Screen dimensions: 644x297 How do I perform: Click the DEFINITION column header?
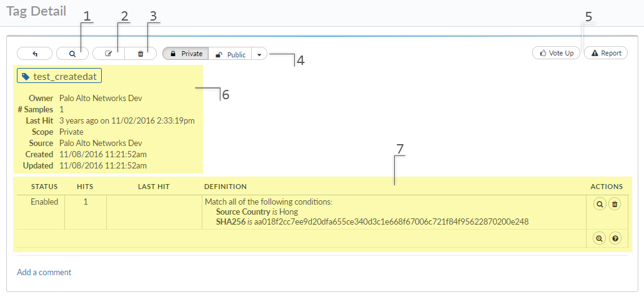225,187
